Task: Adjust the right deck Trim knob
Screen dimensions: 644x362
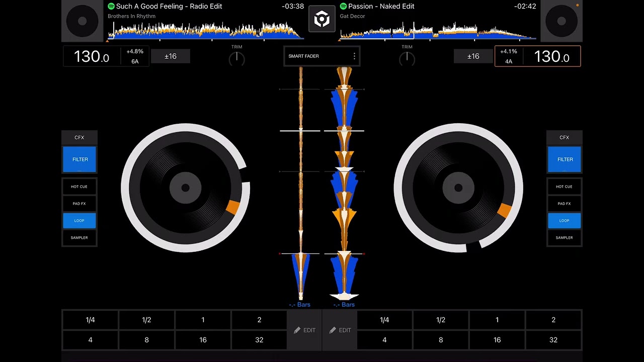Action: [x=407, y=59]
